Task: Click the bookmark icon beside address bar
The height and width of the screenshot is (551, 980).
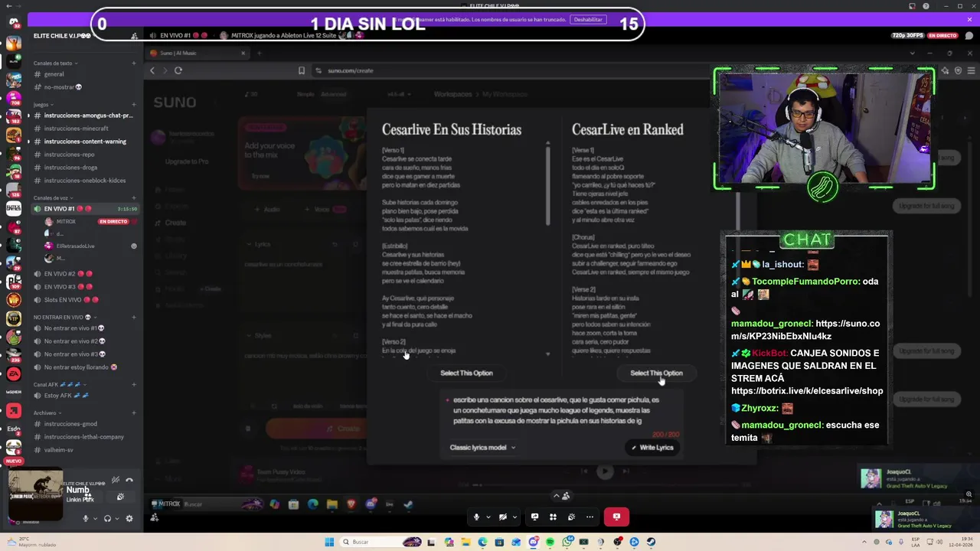Action: 301,70
